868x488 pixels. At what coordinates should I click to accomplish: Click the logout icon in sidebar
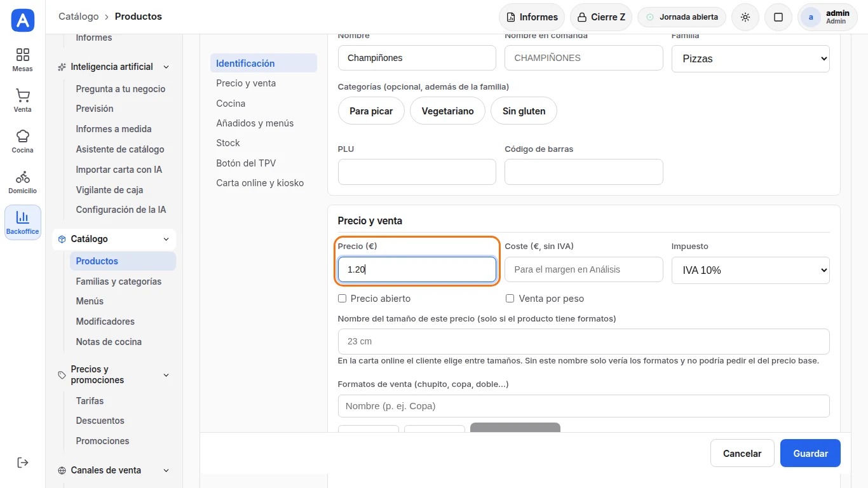click(x=22, y=462)
